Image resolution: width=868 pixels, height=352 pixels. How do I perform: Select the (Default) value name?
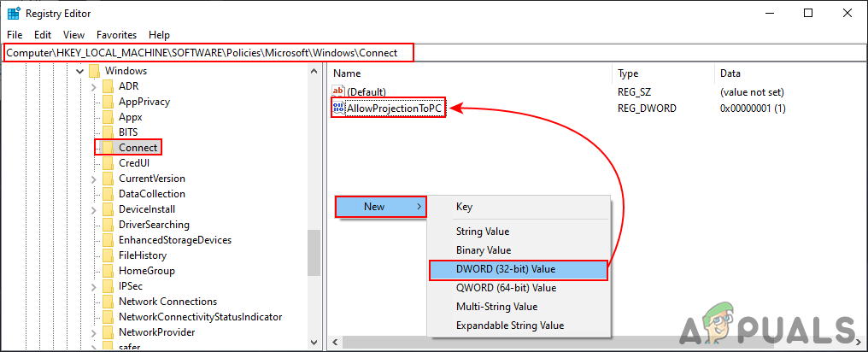tap(366, 91)
